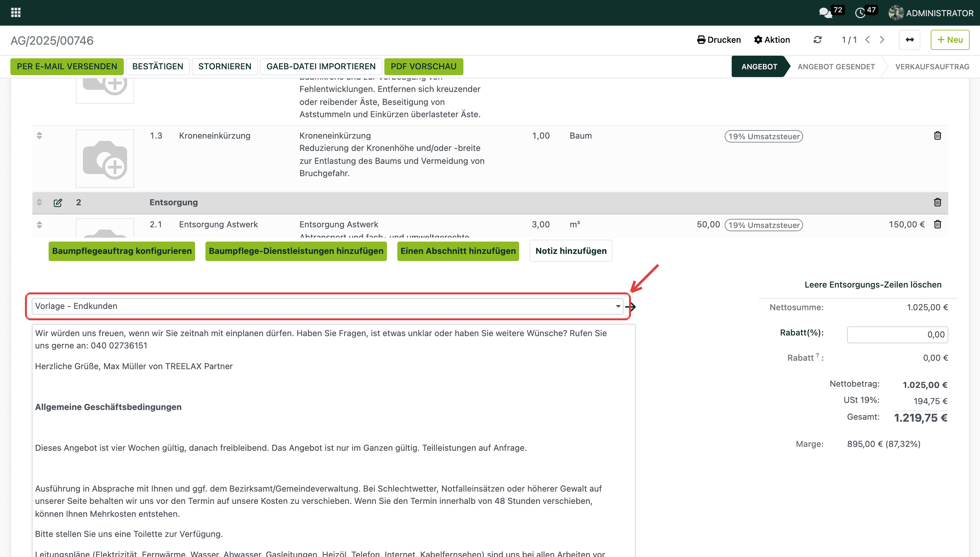
Task: Click the drag handle of Entsorgung section
Action: coord(40,202)
